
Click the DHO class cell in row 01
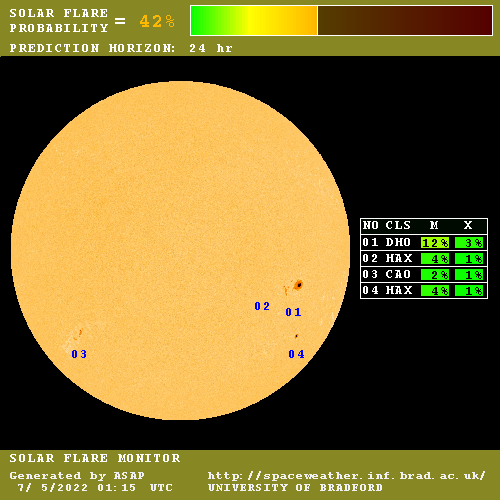coord(398,242)
